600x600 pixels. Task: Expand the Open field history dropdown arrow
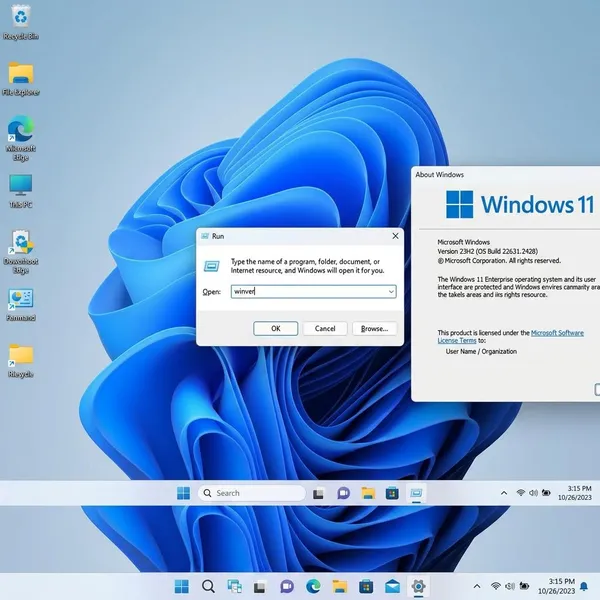tap(391, 292)
